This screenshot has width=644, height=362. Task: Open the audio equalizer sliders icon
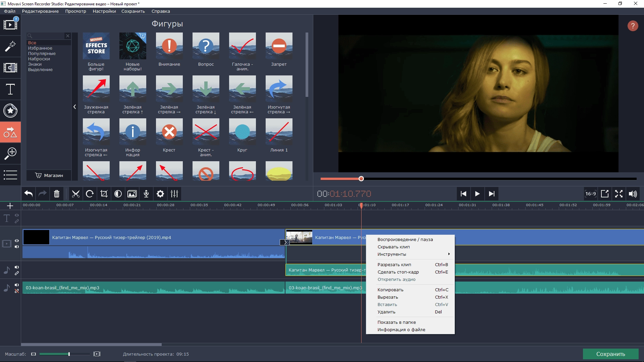coord(174,194)
